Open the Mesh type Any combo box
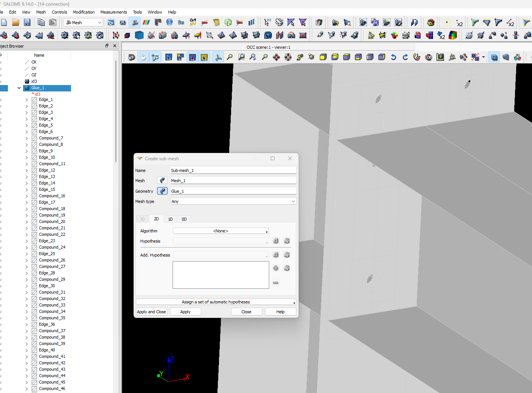 233,201
